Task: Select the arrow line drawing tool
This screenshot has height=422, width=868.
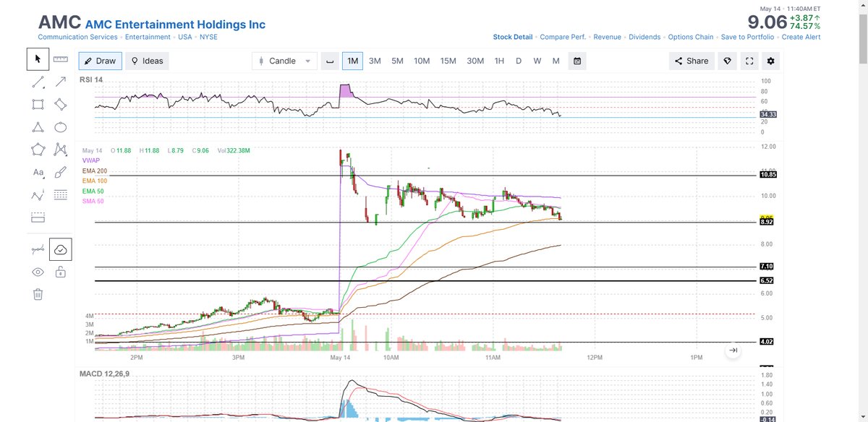Action: (60, 82)
